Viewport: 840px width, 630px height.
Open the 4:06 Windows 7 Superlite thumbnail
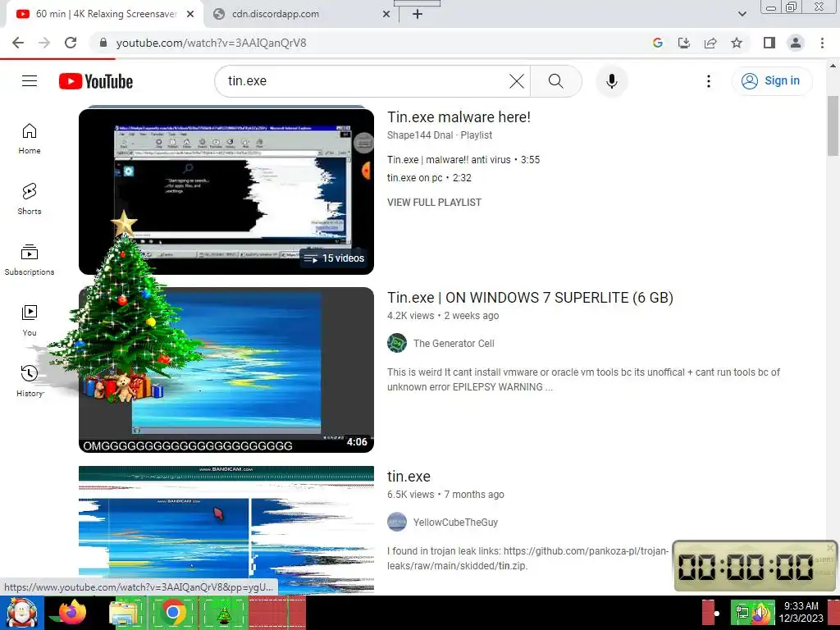click(x=226, y=370)
